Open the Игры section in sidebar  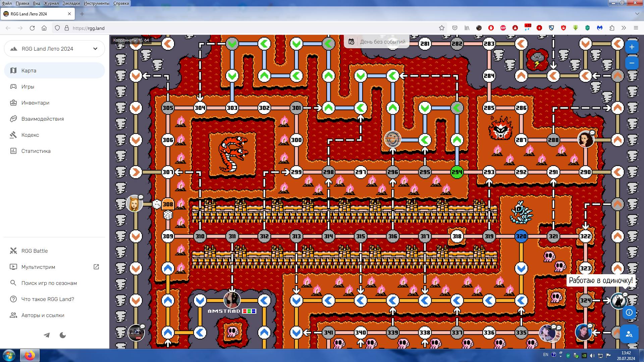(x=28, y=86)
